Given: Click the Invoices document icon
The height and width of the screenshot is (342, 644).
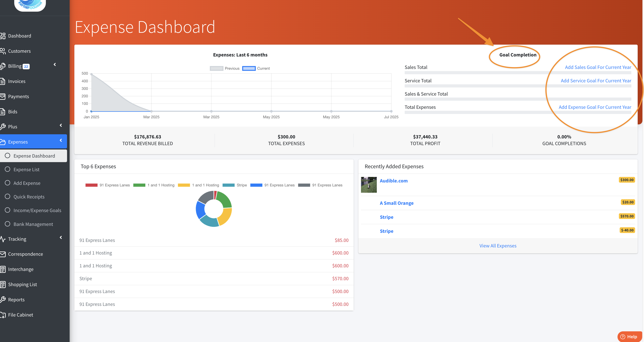Looking at the screenshot, I should (x=3, y=81).
